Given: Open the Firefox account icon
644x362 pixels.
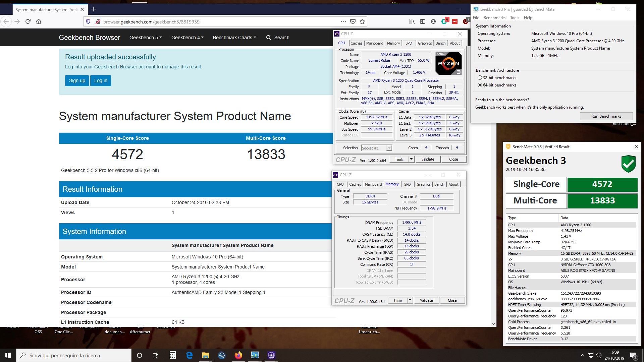Looking at the screenshot, I should (x=433, y=21).
